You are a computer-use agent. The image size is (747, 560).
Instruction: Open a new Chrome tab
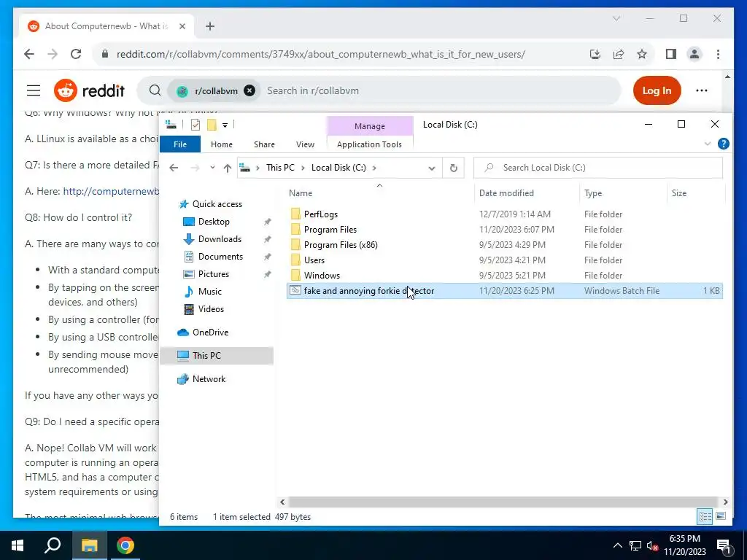click(x=210, y=26)
